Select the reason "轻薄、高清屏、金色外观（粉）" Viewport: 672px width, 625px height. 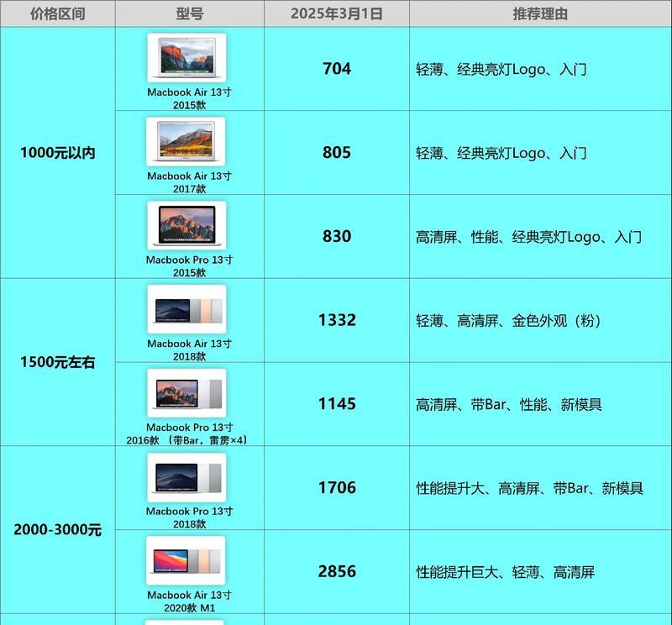(508, 321)
